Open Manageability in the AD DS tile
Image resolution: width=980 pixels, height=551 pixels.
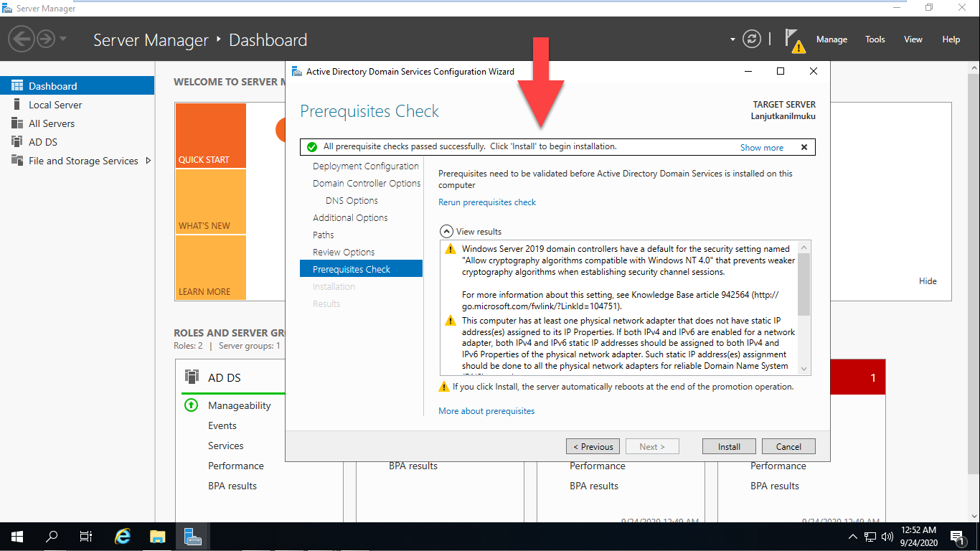(240, 405)
